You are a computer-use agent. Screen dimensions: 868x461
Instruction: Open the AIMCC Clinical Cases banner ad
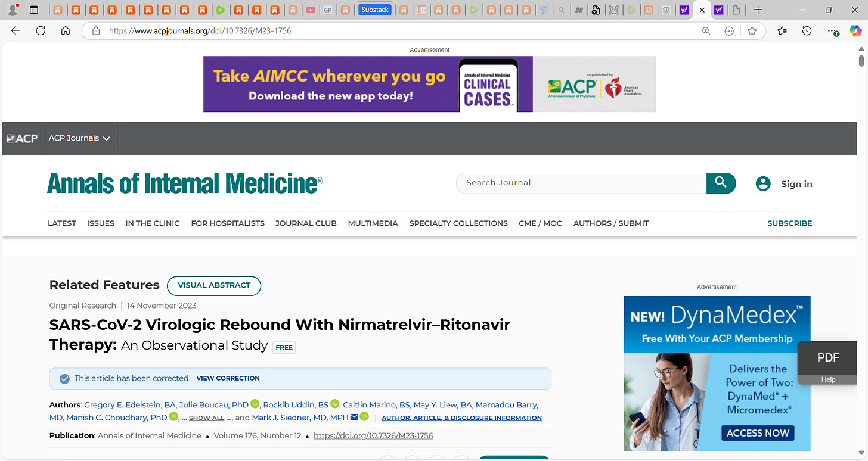429,84
